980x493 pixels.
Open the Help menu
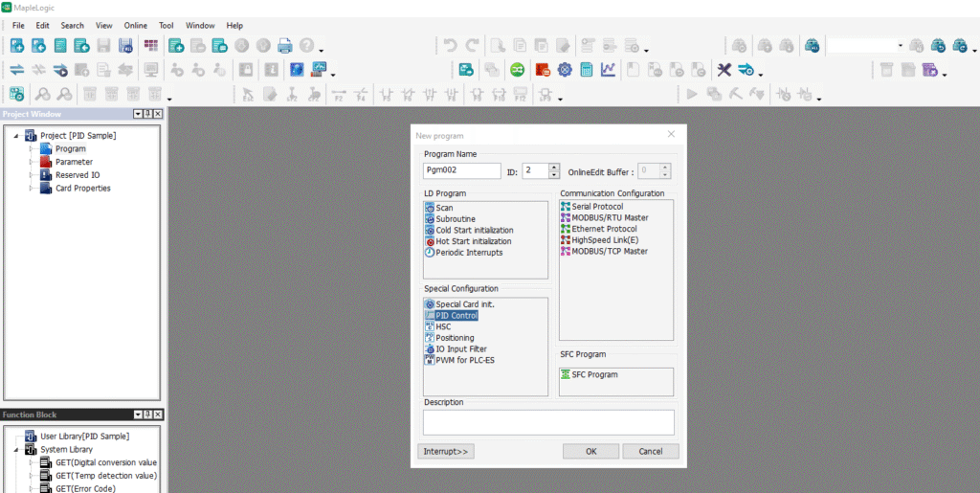pyautogui.click(x=234, y=26)
